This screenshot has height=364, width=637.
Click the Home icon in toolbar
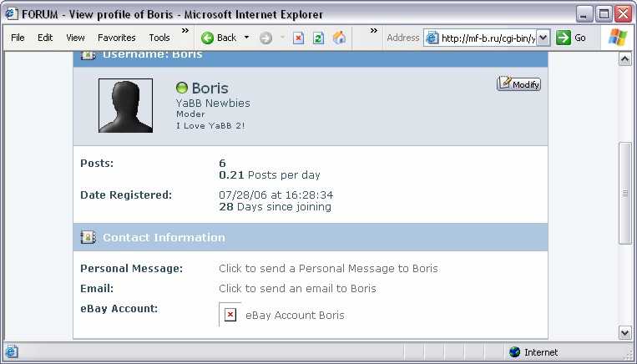point(339,38)
